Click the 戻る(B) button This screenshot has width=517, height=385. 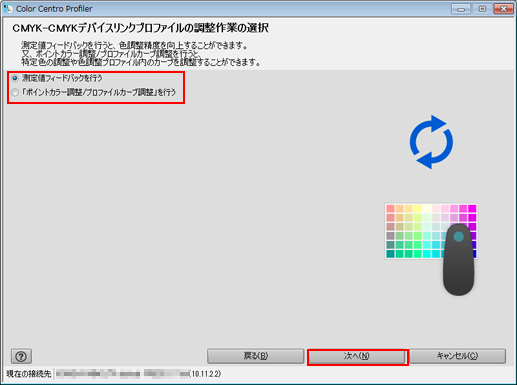coord(256,356)
